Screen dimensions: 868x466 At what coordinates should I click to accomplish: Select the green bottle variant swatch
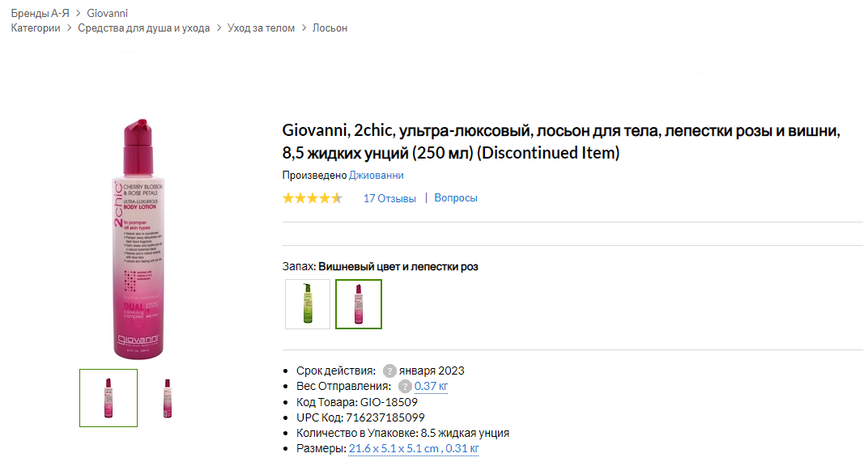click(308, 304)
